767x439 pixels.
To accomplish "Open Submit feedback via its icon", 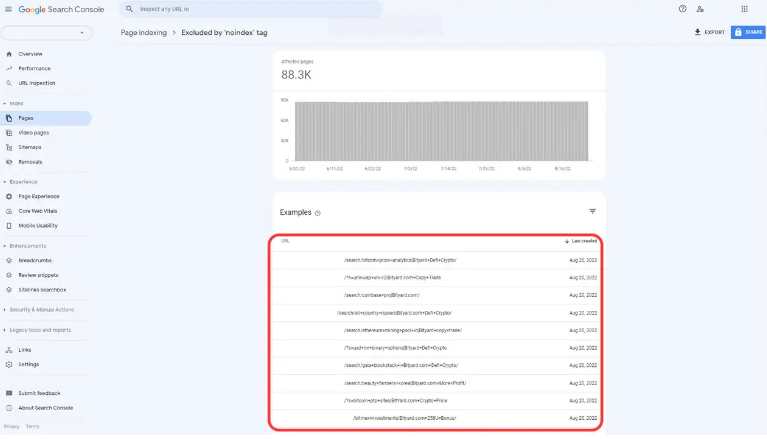I will pos(9,393).
